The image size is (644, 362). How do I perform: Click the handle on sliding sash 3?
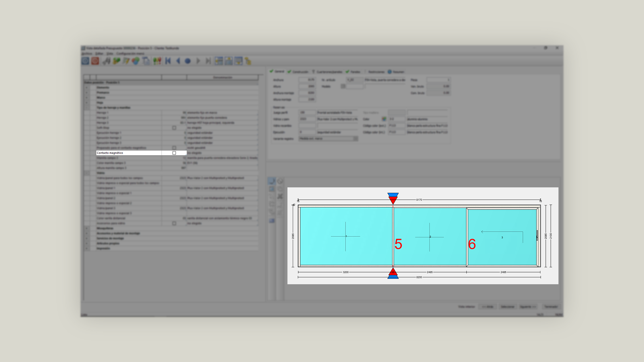click(537, 235)
